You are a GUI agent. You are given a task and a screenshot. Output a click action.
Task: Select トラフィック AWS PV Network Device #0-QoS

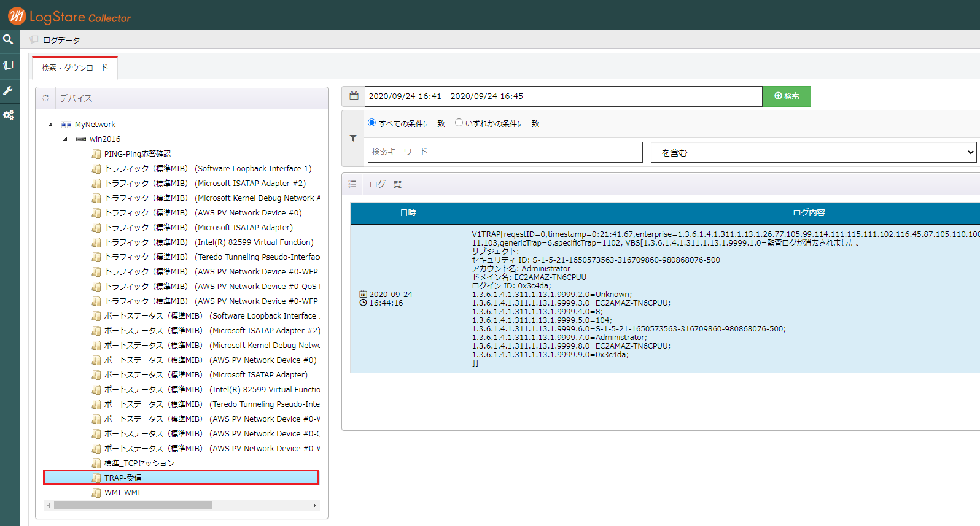click(x=212, y=286)
